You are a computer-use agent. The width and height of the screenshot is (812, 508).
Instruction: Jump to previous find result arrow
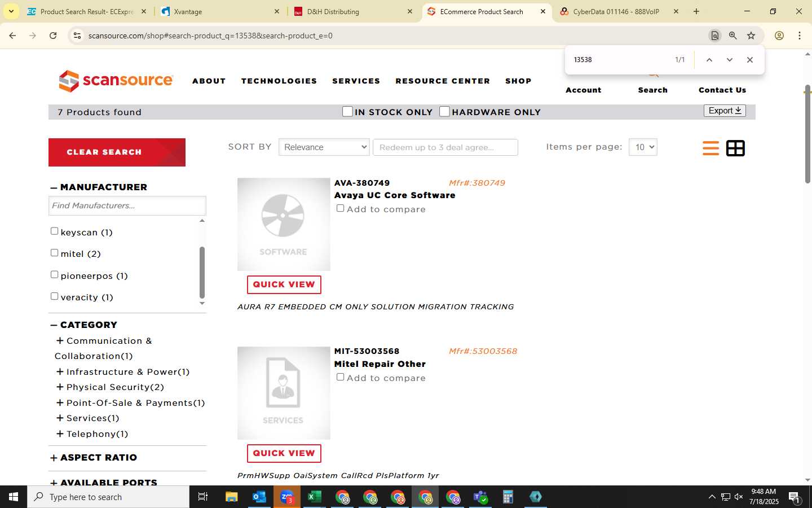[x=709, y=60]
